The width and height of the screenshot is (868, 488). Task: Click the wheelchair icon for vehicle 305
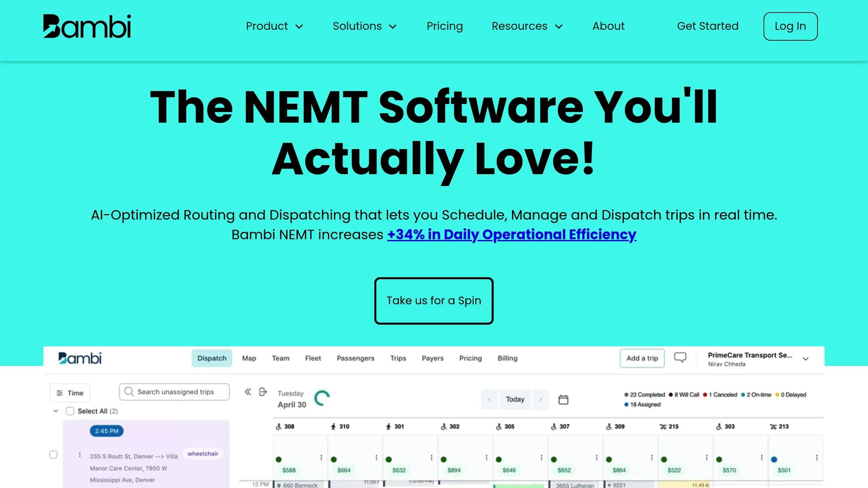499,427
